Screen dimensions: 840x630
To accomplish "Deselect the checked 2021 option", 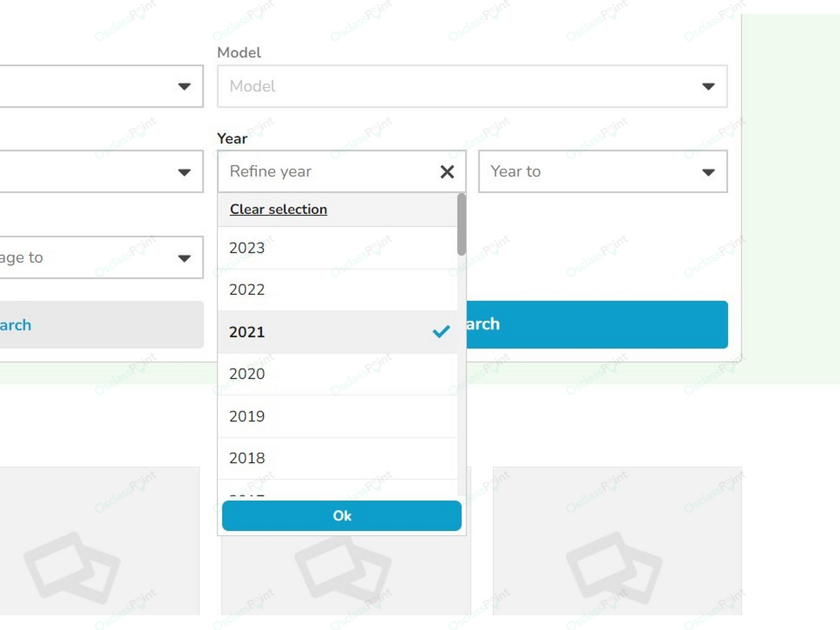I will [x=338, y=332].
